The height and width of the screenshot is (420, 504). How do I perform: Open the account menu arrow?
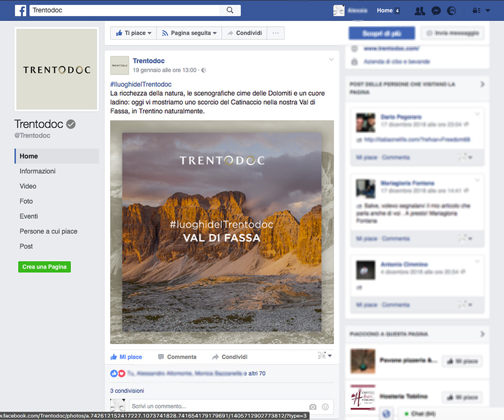click(488, 11)
